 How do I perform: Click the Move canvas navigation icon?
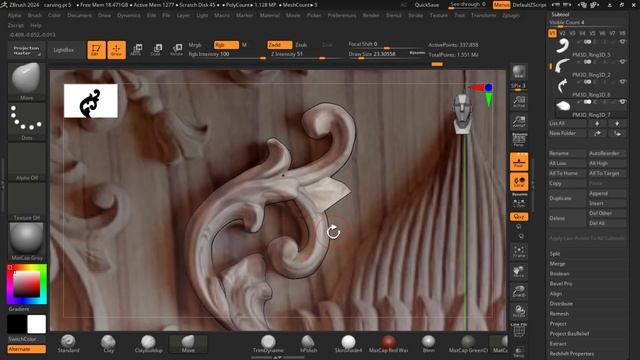click(519, 271)
